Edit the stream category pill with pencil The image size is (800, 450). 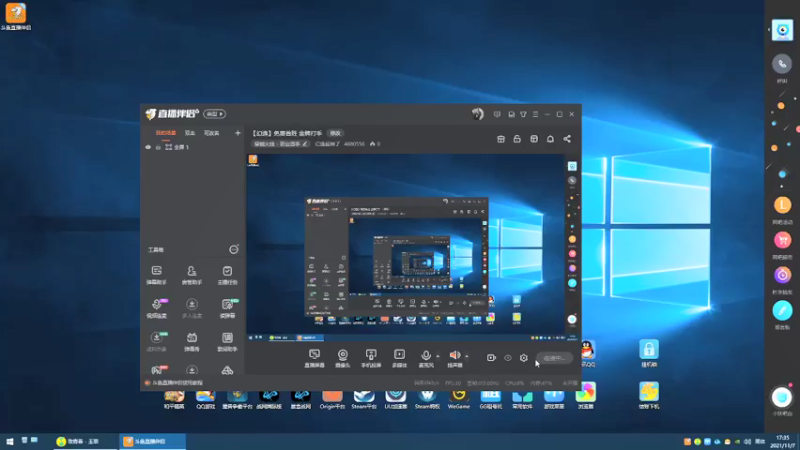[280, 144]
